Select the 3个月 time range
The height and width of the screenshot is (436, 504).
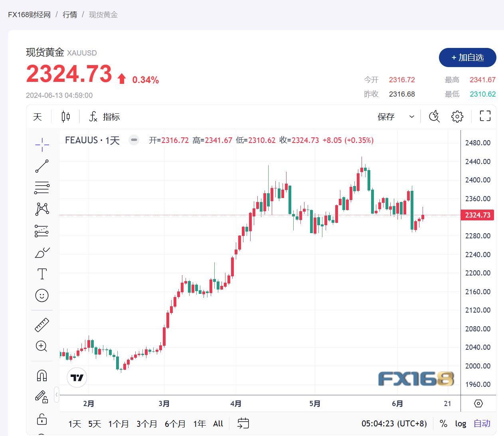coord(147,424)
